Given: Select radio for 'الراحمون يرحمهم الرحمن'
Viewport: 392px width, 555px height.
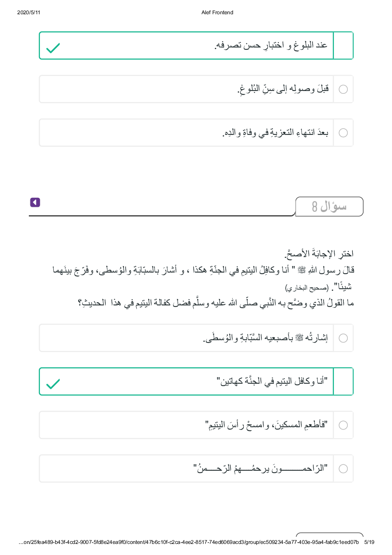Looking at the screenshot, I should 343,469.
